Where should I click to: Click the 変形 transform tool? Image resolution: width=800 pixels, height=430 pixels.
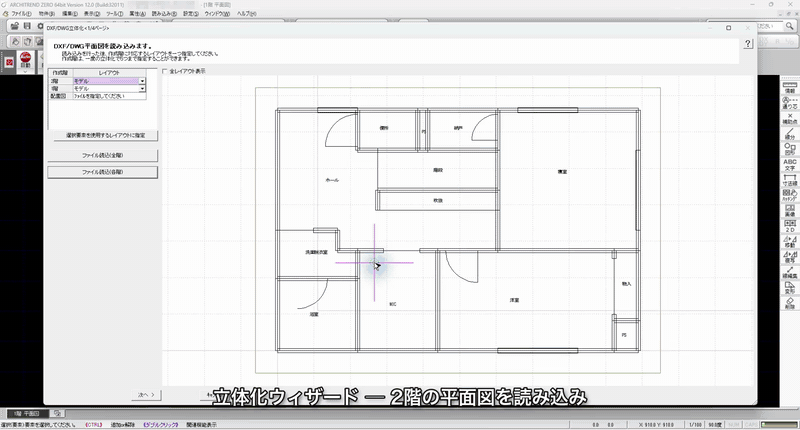789,288
